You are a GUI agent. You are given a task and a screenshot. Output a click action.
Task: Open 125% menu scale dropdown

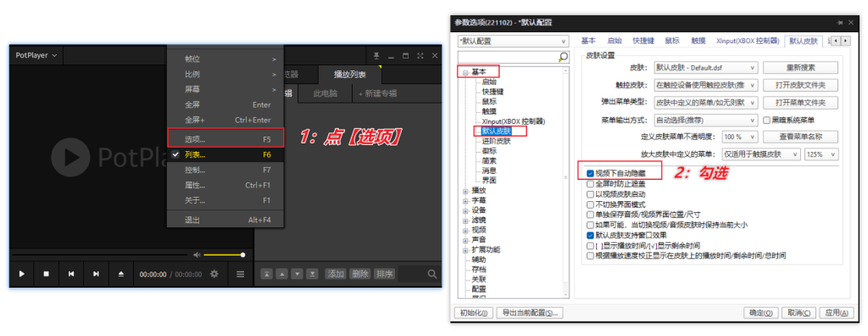click(821, 154)
